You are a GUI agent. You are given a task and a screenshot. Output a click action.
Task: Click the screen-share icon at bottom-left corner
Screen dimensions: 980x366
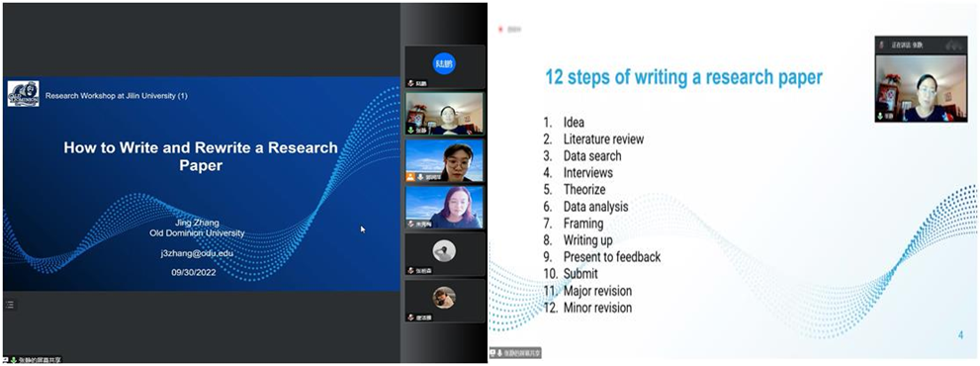pyautogui.click(x=6, y=360)
